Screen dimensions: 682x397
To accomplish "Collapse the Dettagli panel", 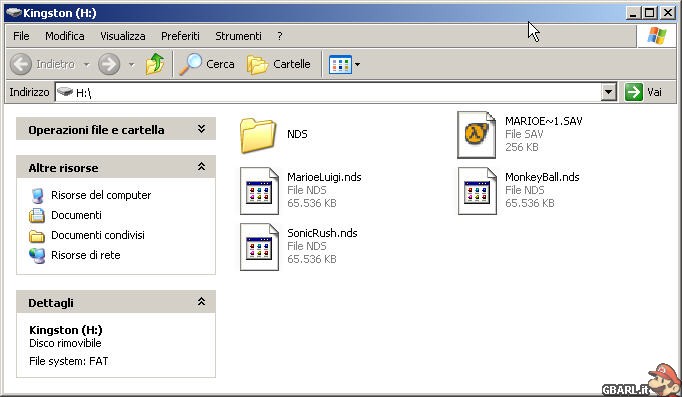I will pos(201,301).
